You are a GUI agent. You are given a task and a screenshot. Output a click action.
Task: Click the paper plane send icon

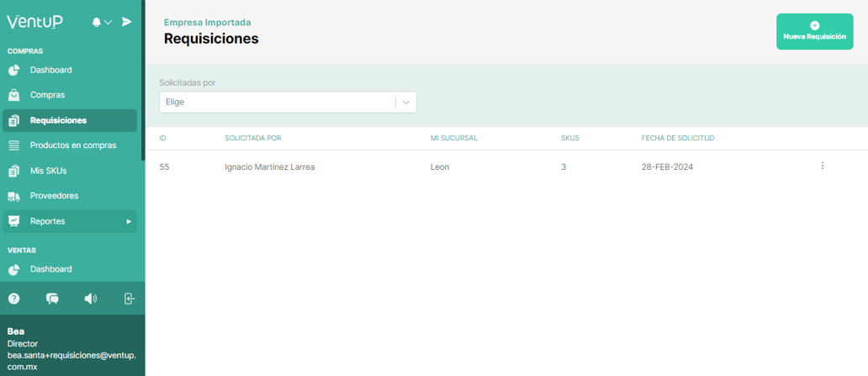pyautogui.click(x=127, y=22)
